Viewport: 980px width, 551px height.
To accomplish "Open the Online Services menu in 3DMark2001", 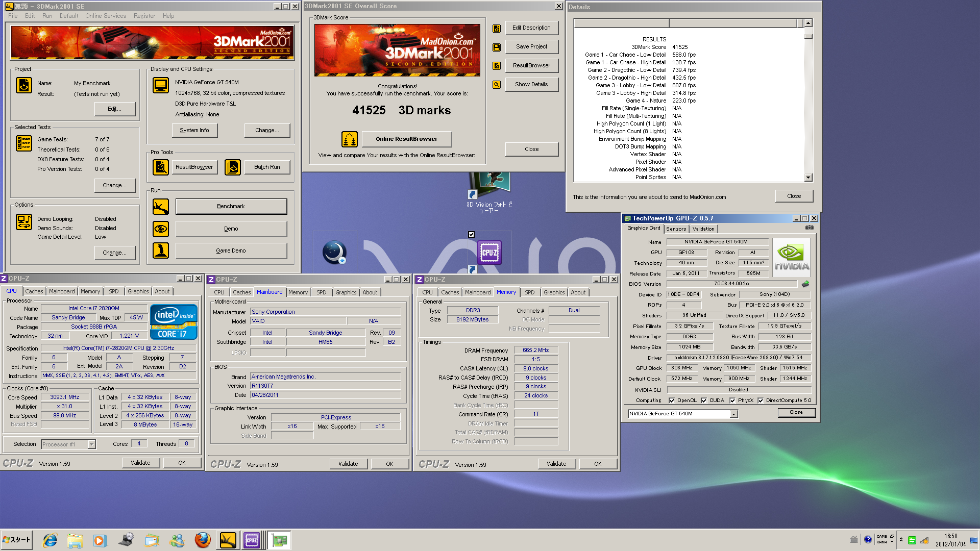I will tap(106, 16).
